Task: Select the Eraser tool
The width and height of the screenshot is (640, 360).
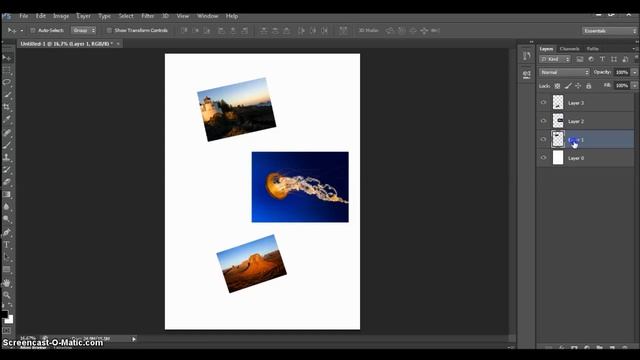Action: 7,182
